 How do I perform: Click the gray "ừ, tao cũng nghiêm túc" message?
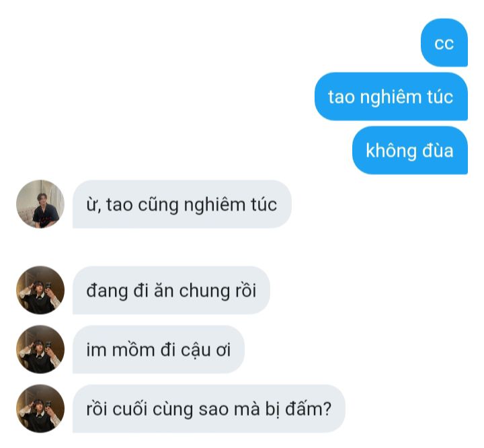coord(182,204)
